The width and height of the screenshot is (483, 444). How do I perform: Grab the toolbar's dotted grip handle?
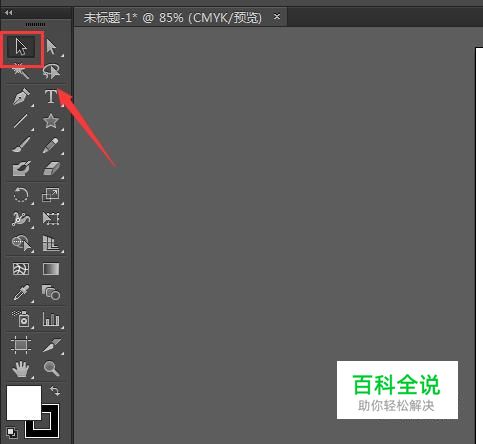36,25
